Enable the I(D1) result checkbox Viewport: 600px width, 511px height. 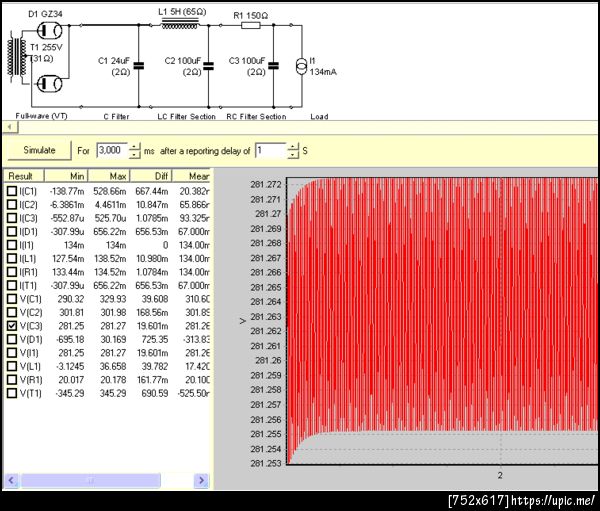(12, 231)
